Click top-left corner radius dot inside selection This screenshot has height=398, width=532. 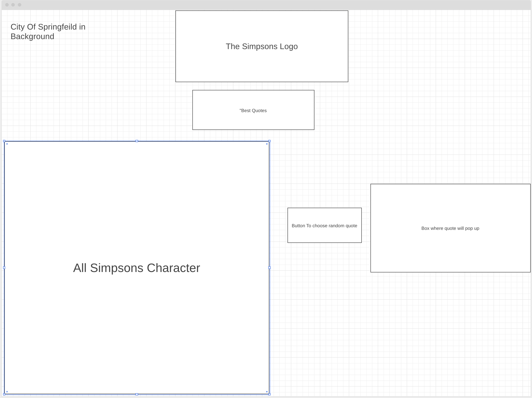click(7, 144)
